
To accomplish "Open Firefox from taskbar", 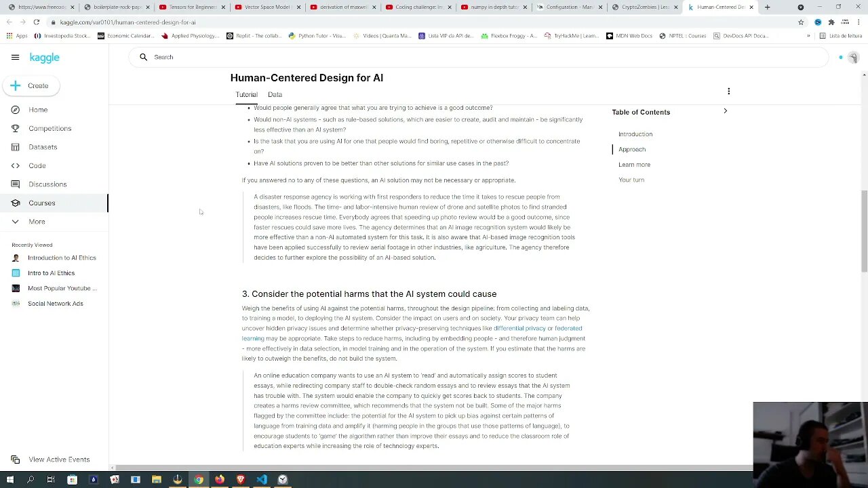I will coord(220,480).
